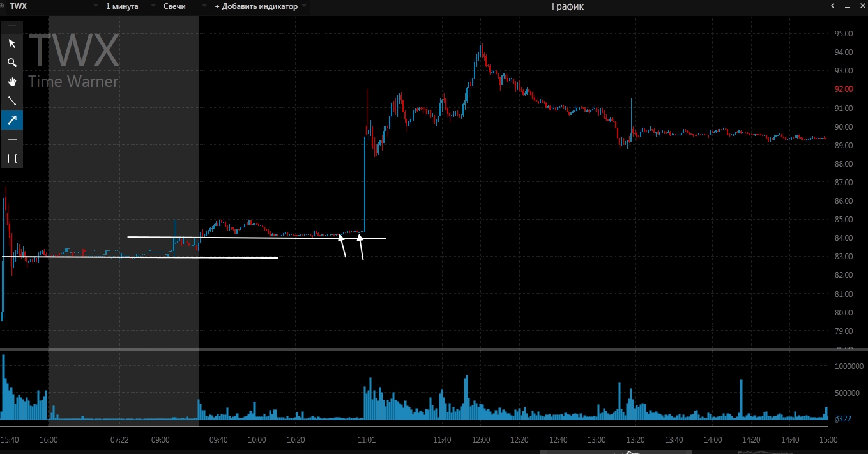
Task: Pick the diagonal trend line tool
Action: 12,101
